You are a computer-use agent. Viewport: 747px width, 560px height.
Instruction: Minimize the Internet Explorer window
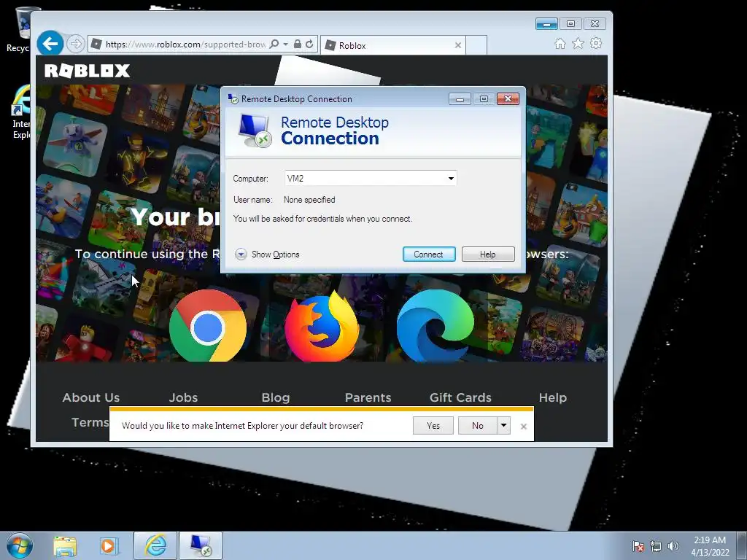[546, 24]
